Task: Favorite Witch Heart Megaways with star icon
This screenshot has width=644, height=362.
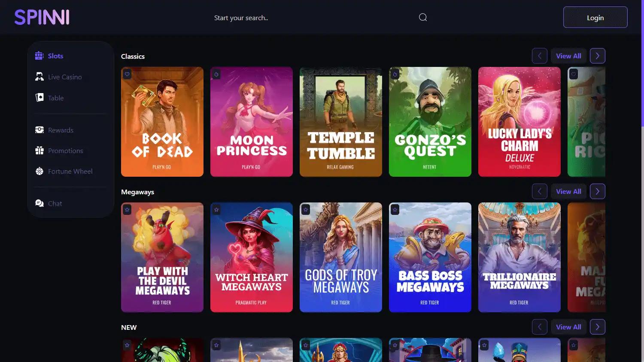Action: coord(216,210)
